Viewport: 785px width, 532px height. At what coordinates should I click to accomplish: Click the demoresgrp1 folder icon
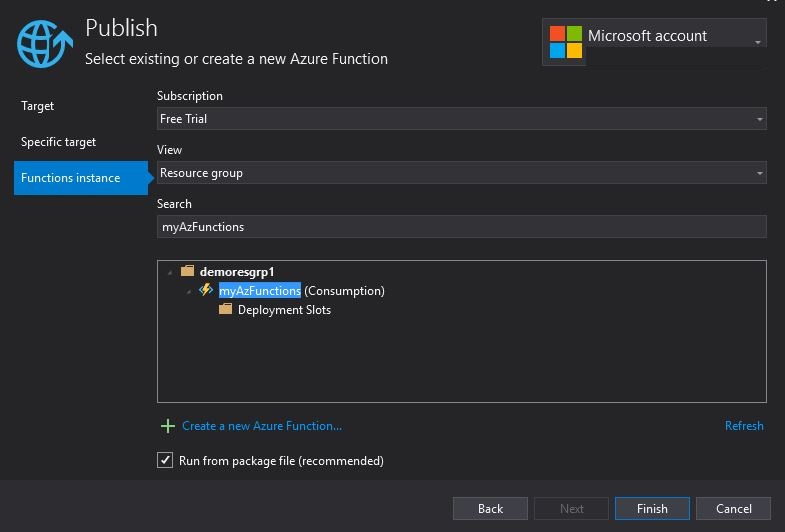coord(187,271)
